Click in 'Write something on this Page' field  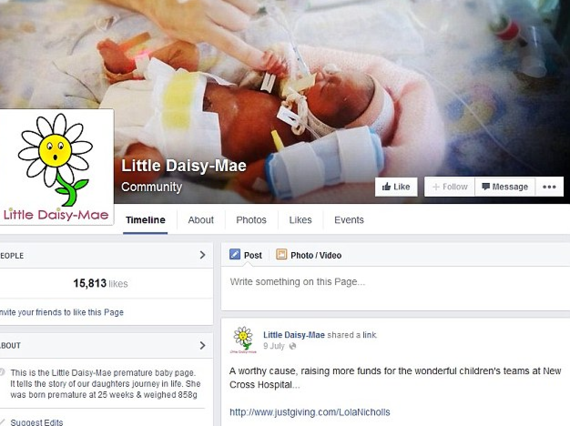(x=396, y=289)
